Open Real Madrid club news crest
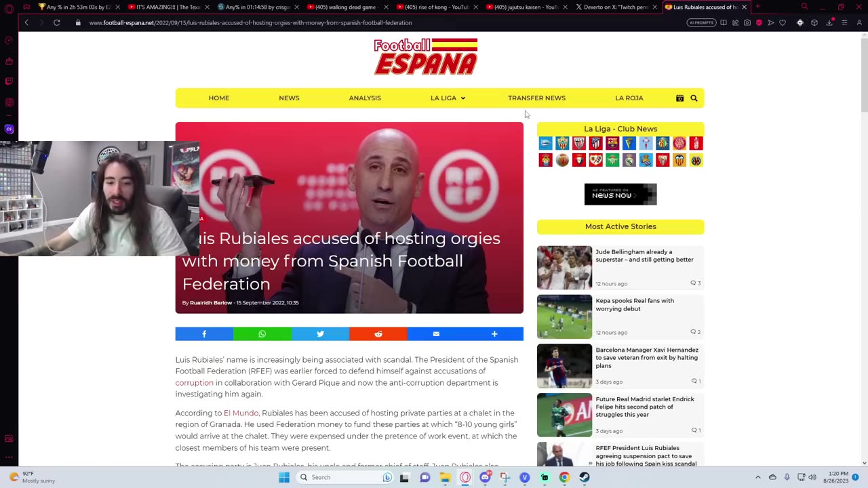Viewport: 868px width, 488px height. coord(629,160)
